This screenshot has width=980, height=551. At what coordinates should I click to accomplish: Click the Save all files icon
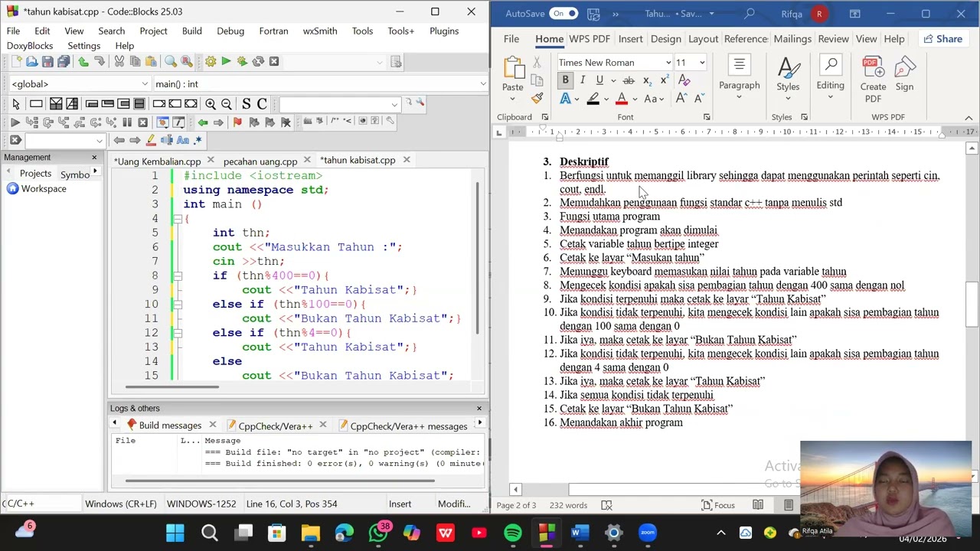[x=64, y=61]
